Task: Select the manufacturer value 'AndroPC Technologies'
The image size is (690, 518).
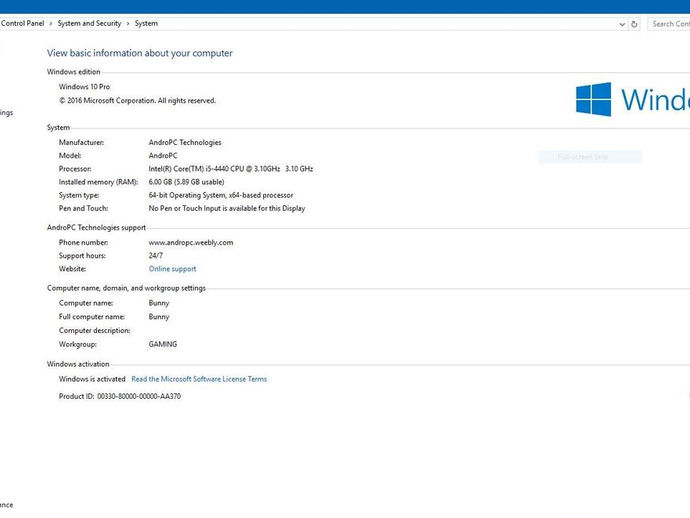Action: [185, 142]
